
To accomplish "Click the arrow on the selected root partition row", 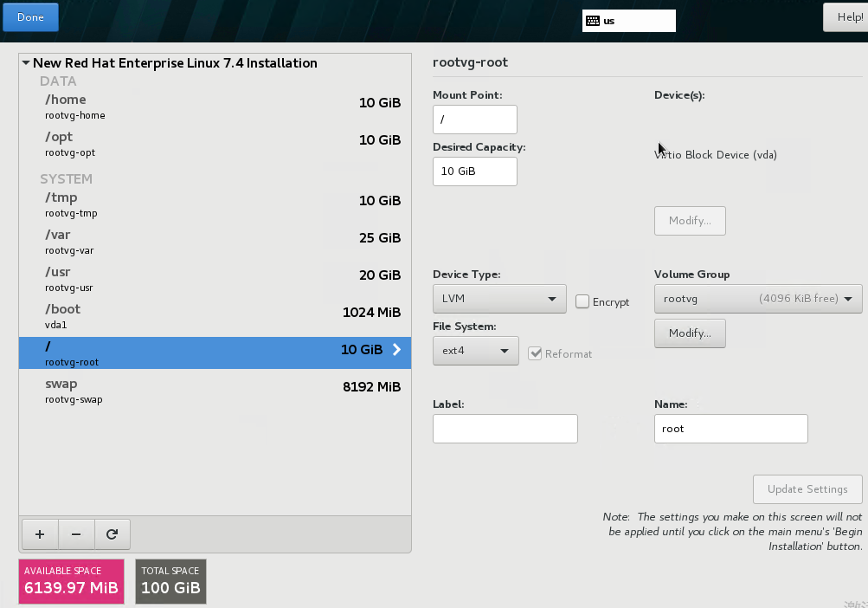I will pyautogui.click(x=396, y=350).
